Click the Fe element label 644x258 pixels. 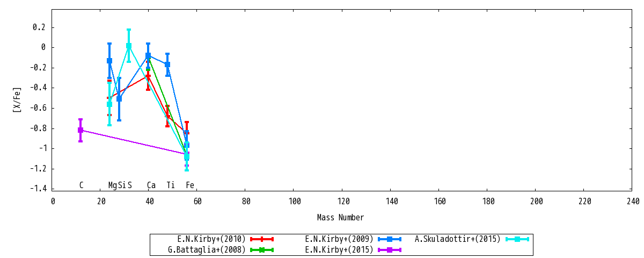(x=190, y=185)
